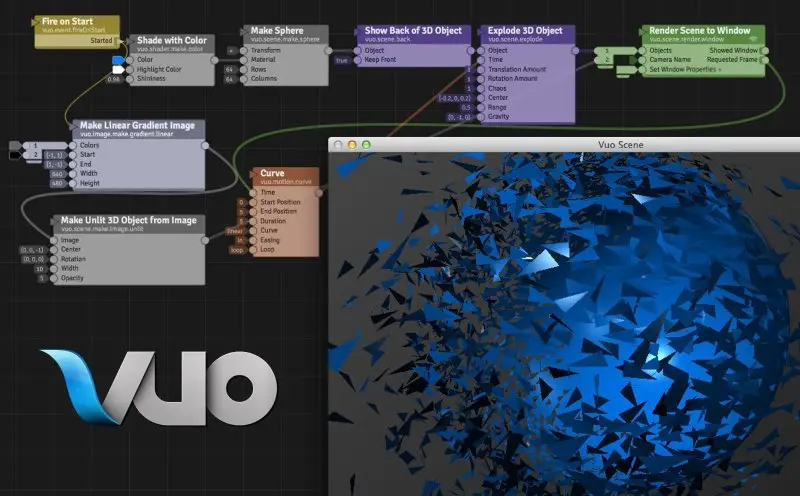Screen dimensions: 800x496
Task: Select the Color input port on Shade with Color
Action: click(x=130, y=60)
